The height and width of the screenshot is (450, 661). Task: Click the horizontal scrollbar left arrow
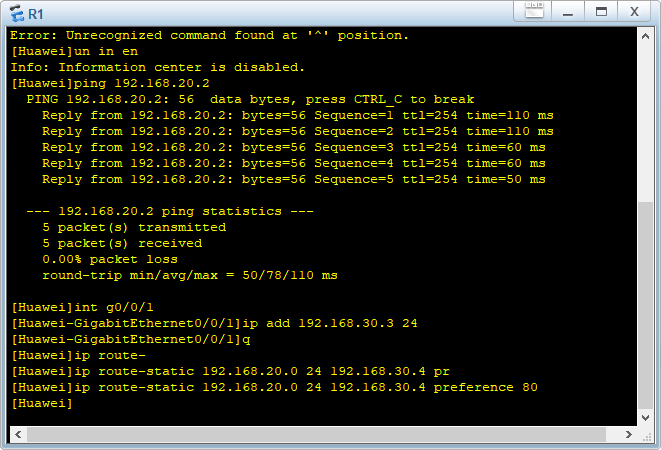click(17, 435)
